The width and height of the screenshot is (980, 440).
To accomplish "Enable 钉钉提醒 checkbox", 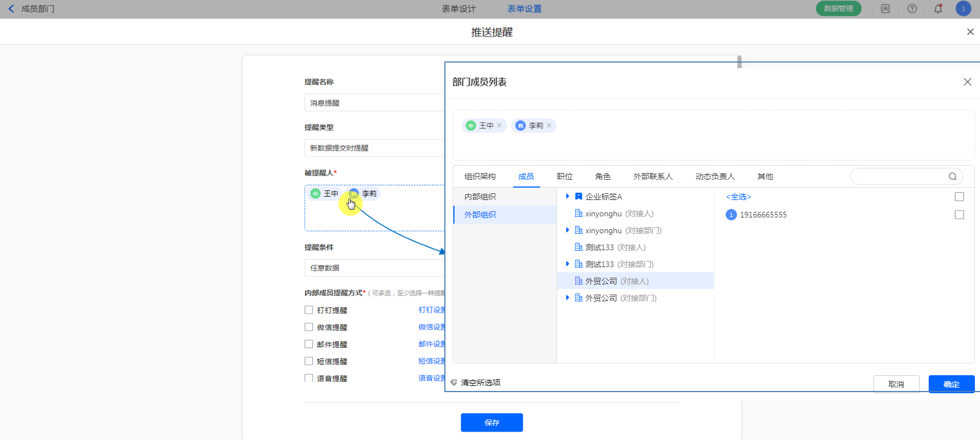I will [x=309, y=310].
